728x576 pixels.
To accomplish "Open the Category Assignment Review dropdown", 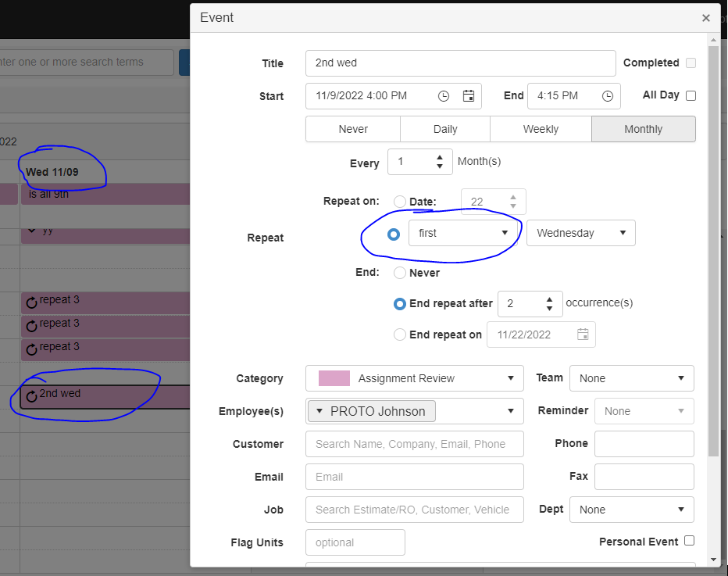I will coord(414,378).
